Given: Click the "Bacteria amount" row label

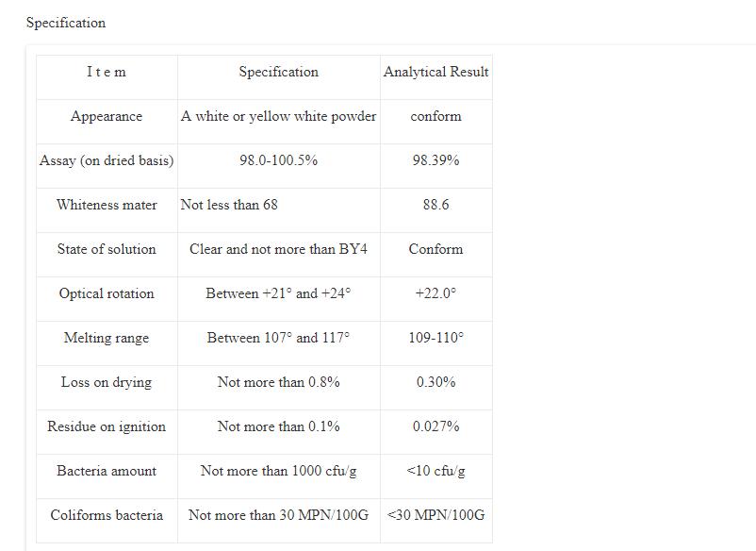Looking at the screenshot, I should pos(107,471).
